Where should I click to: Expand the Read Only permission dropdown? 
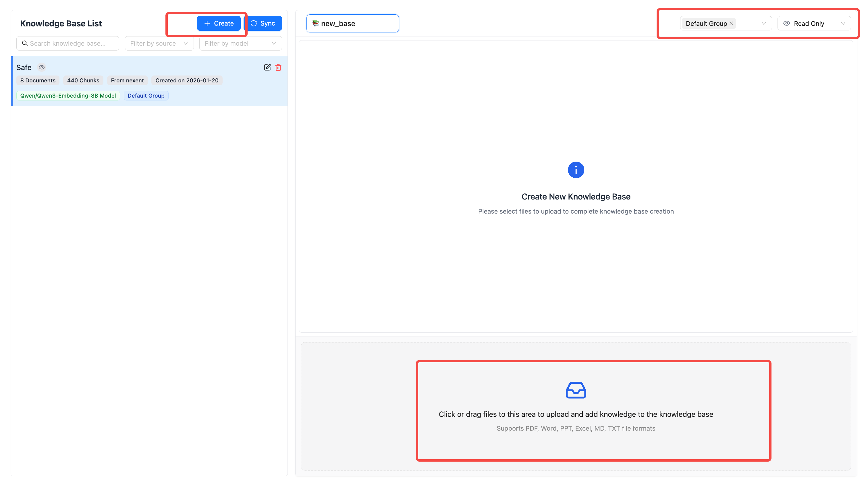[843, 23]
